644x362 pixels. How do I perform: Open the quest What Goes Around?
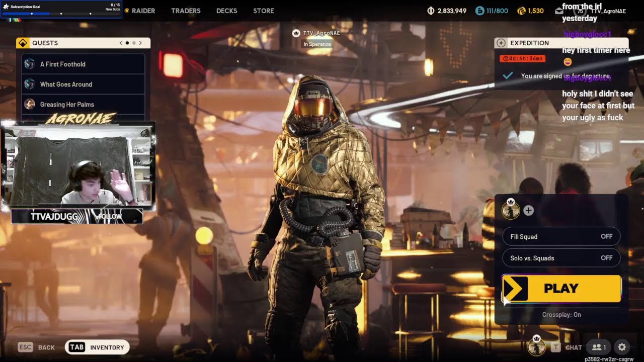click(83, 84)
